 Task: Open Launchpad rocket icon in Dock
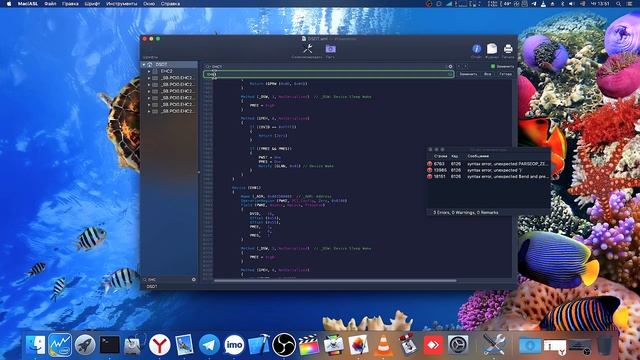[x=85, y=345]
